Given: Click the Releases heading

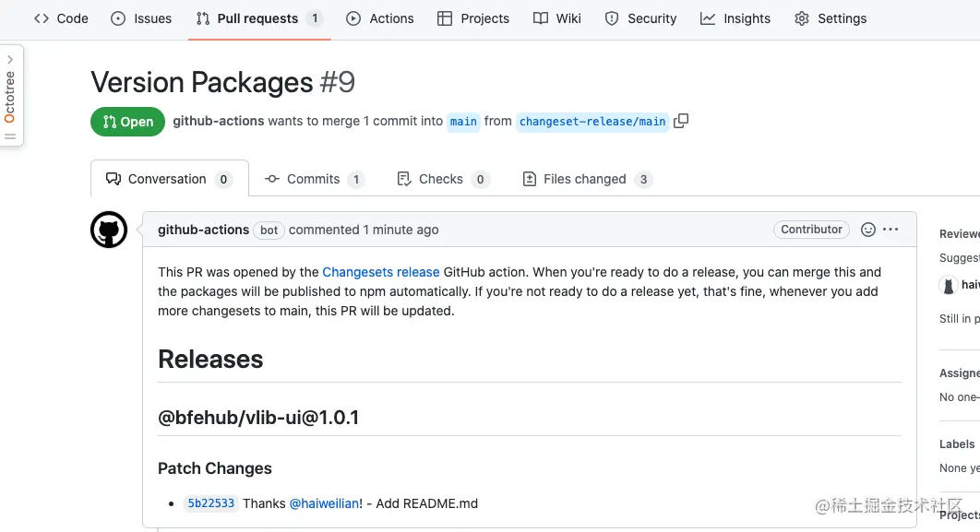Looking at the screenshot, I should [x=210, y=359].
